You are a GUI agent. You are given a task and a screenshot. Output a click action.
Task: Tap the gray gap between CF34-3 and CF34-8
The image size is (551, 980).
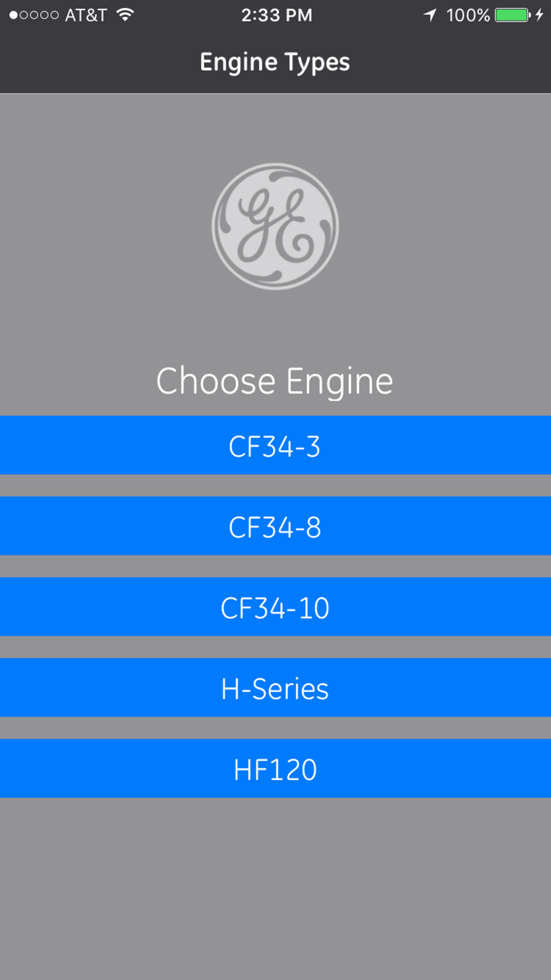[275, 486]
